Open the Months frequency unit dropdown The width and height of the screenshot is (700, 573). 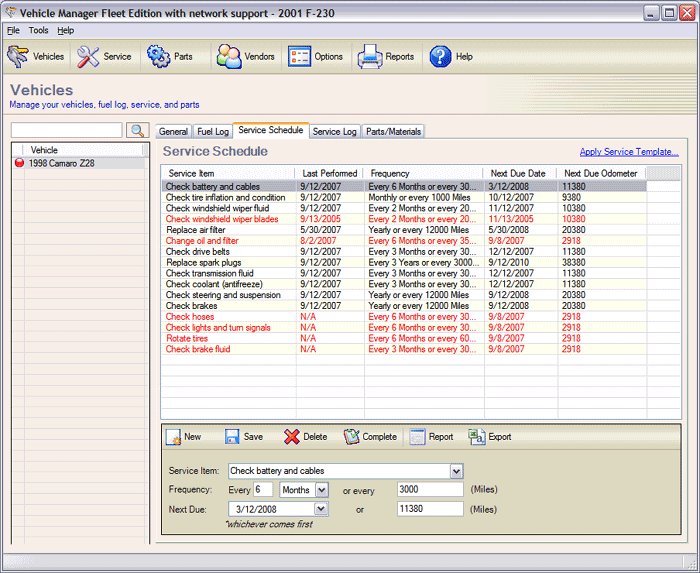tap(321, 490)
